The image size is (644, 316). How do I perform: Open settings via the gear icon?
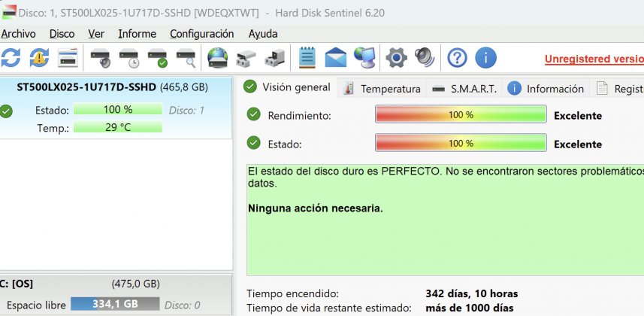point(396,58)
